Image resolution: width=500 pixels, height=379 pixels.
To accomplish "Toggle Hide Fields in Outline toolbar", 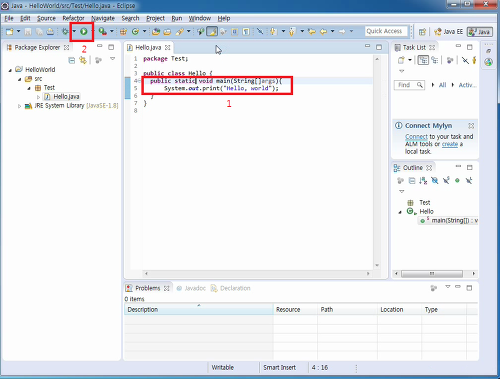I will pyautogui.click(x=435, y=181).
